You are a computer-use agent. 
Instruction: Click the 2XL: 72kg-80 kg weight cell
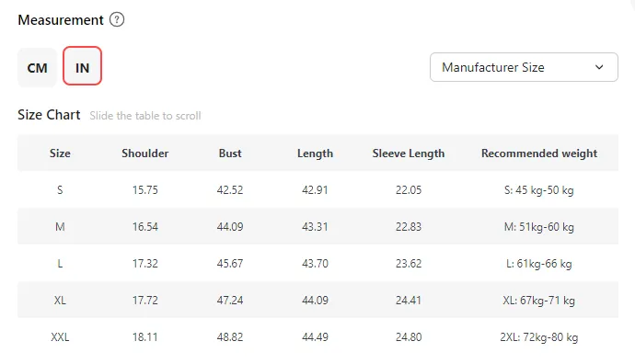tap(538, 337)
